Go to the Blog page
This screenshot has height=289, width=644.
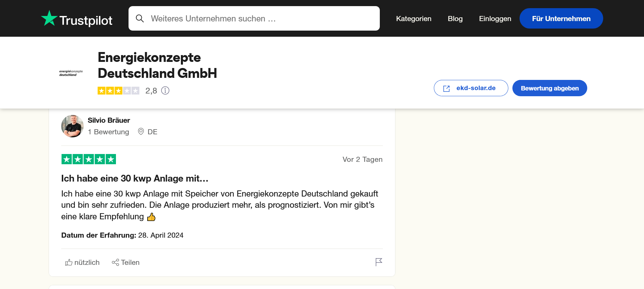tap(455, 19)
